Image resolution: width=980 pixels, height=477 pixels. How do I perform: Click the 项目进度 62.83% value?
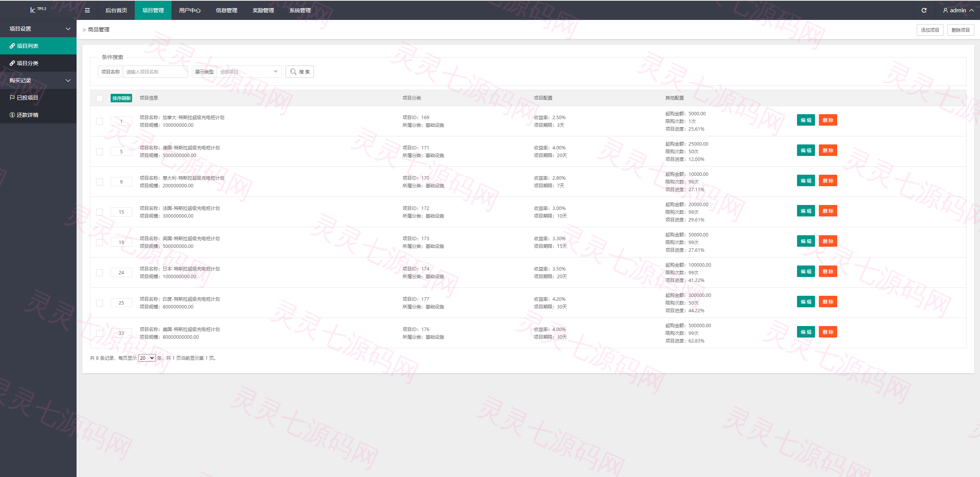point(696,341)
